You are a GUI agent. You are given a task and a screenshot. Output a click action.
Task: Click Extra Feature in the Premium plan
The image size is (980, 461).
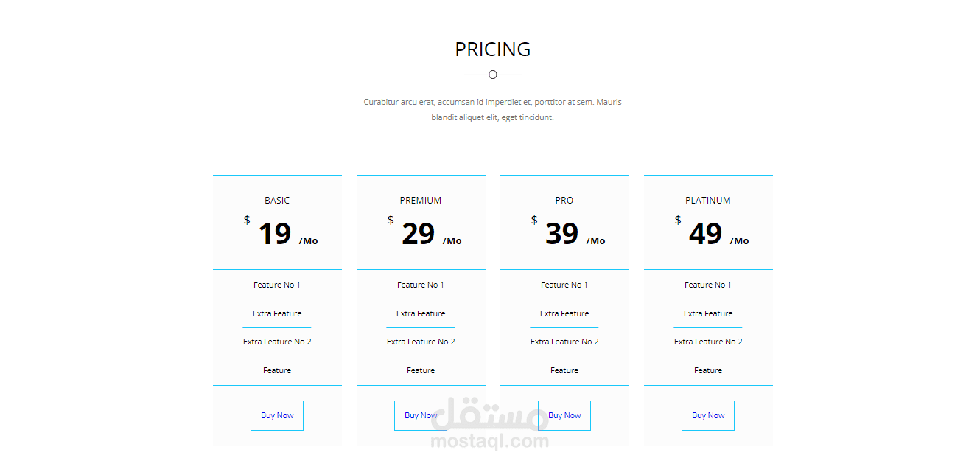click(x=421, y=313)
